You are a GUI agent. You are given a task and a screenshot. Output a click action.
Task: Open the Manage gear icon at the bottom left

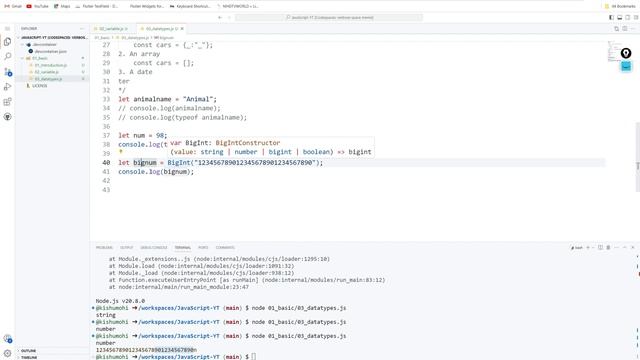[x=7, y=353]
